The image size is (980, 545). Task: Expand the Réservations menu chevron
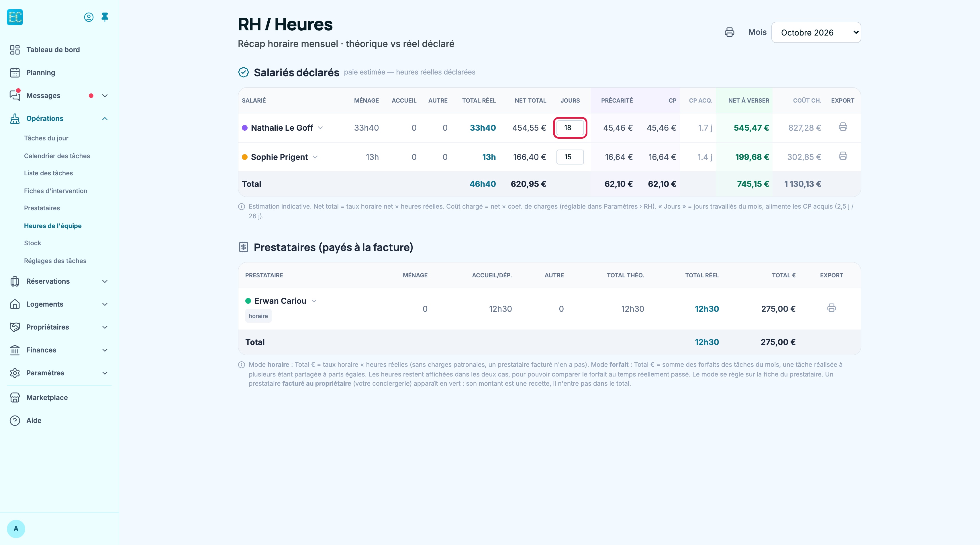coord(105,281)
